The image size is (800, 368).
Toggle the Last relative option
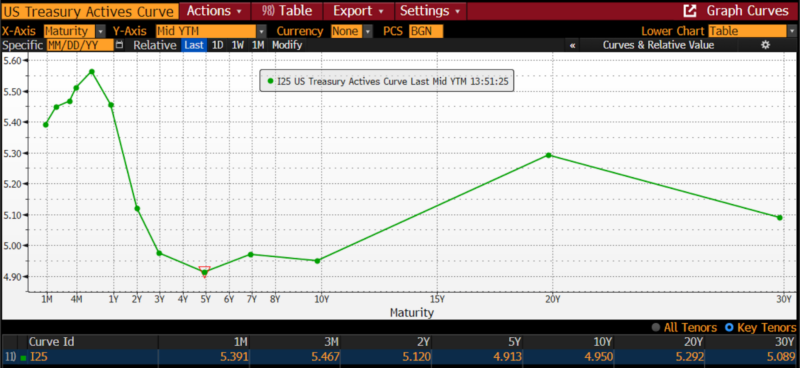194,45
